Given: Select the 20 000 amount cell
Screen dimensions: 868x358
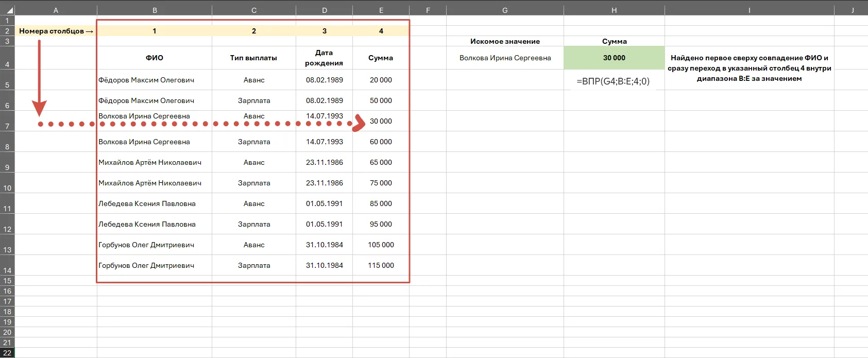Looking at the screenshot, I should point(381,80).
